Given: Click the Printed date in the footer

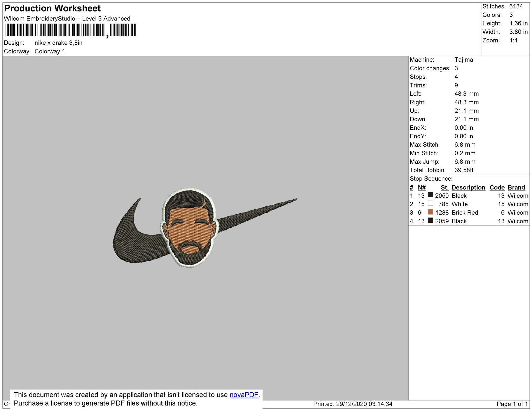Looking at the screenshot, I should pyautogui.click(x=353, y=404).
